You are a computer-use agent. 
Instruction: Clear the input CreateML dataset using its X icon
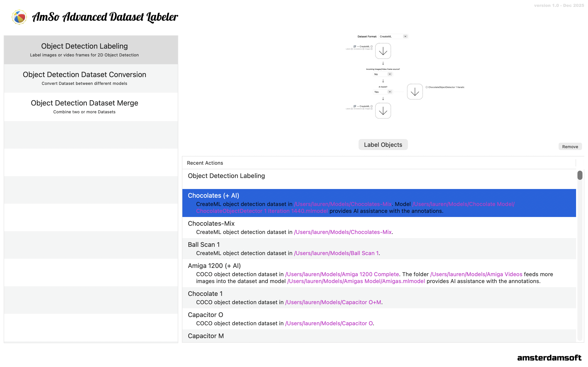click(x=371, y=46)
